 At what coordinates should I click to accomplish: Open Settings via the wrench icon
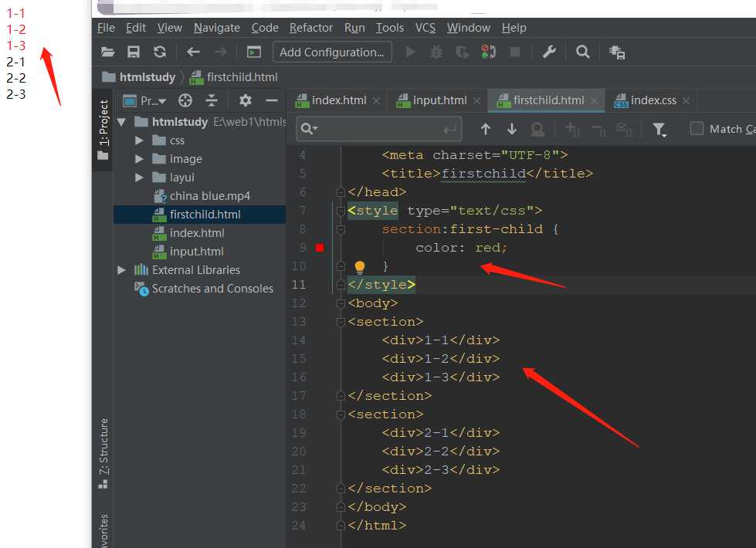click(x=549, y=52)
